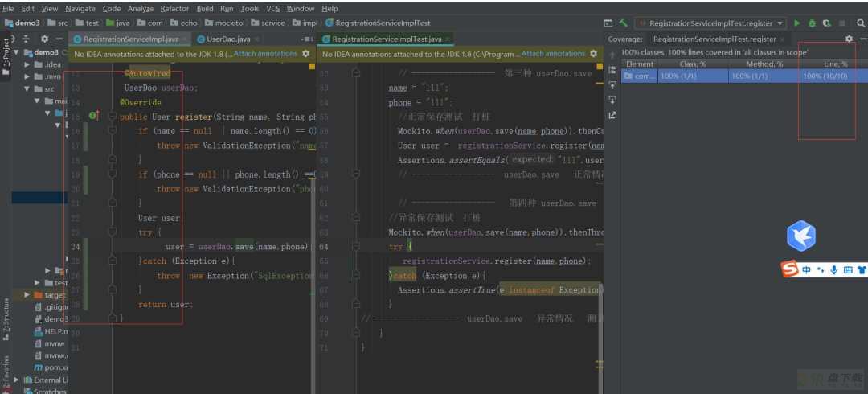Expand the .idea folder in project tree
This screenshot has width=868, height=394.
pyautogui.click(x=27, y=64)
